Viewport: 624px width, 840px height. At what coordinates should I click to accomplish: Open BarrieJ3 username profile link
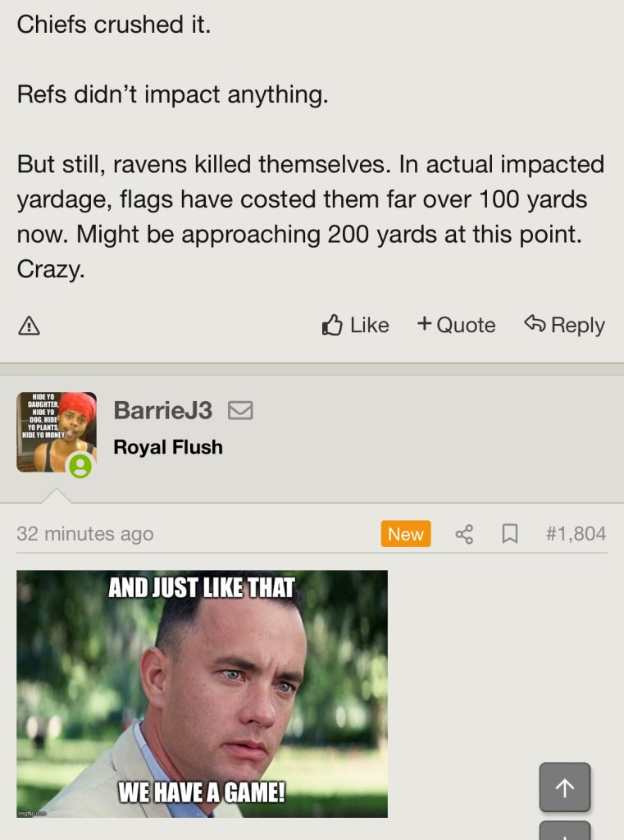click(163, 410)
